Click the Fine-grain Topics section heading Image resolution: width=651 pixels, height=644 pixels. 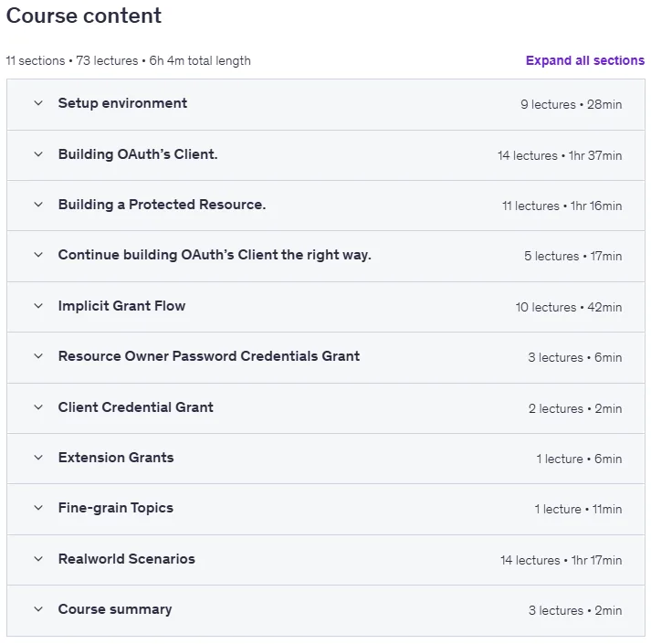tap(116, 508)
